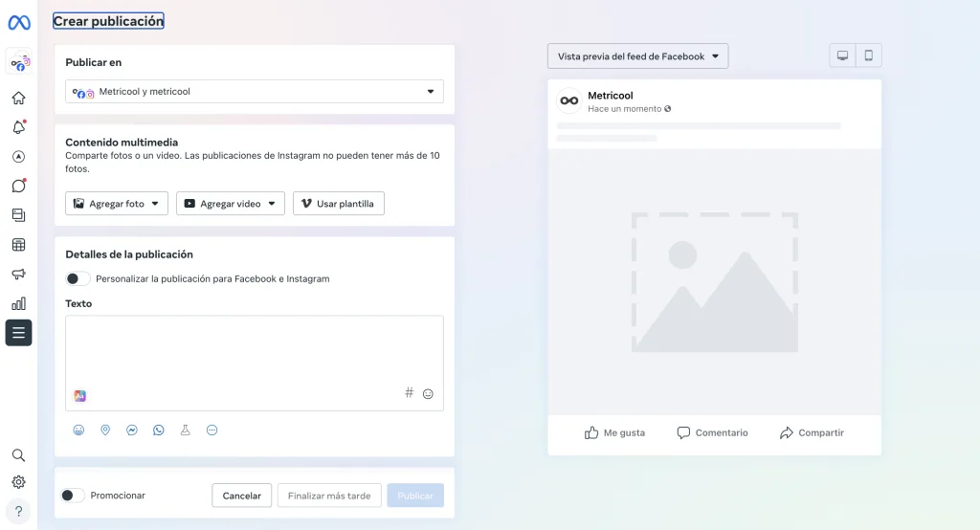This screenshot has width=980, height=530.
Task: Open the all tools hamburger menu
Action: coord(19,333)
